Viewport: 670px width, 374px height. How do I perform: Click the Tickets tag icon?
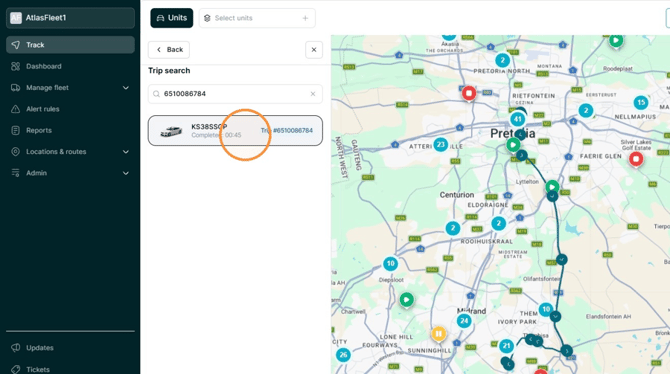[x=15, y=369]
